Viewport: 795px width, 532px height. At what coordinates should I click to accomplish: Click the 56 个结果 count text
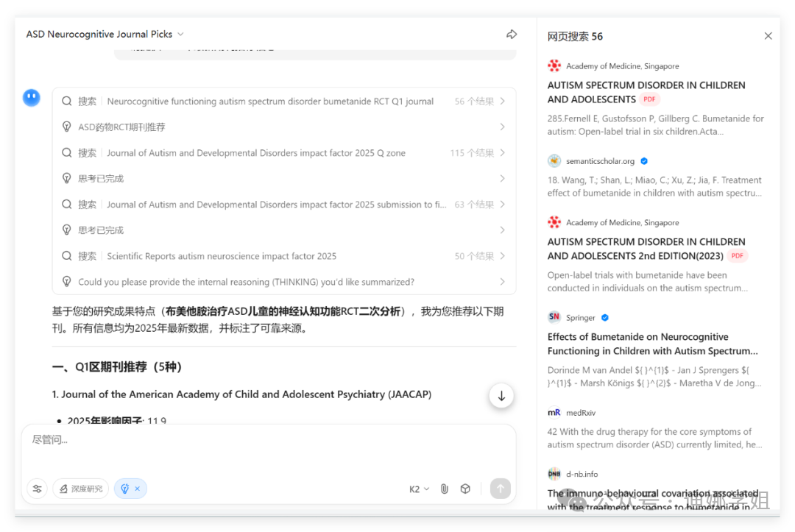(x=474, y=102)
